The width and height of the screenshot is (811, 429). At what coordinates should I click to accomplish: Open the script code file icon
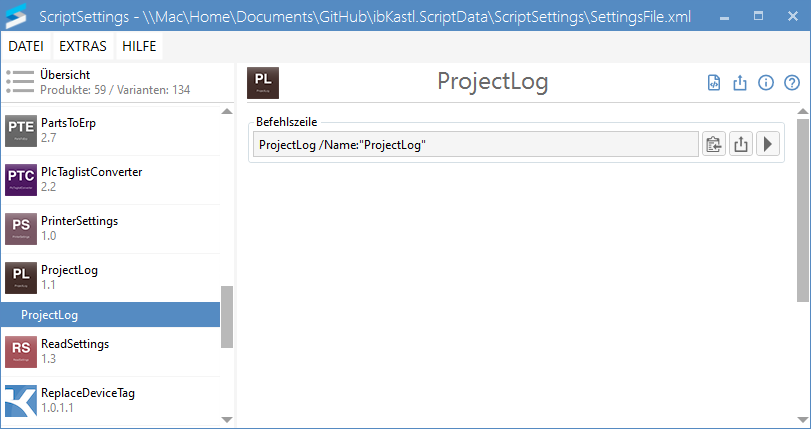tap(714, 83)
